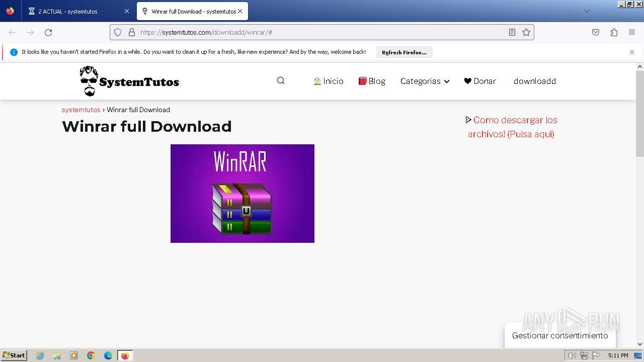The width and height of the screenshot is (644, 362).
Task: Open the Action Center flag icon
Action: click(x=596, y=355)
